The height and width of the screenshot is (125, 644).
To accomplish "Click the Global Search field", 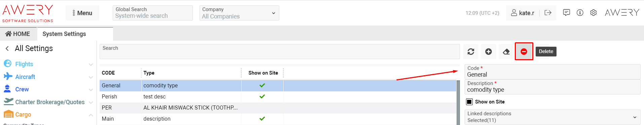I will tap(153, 13).
